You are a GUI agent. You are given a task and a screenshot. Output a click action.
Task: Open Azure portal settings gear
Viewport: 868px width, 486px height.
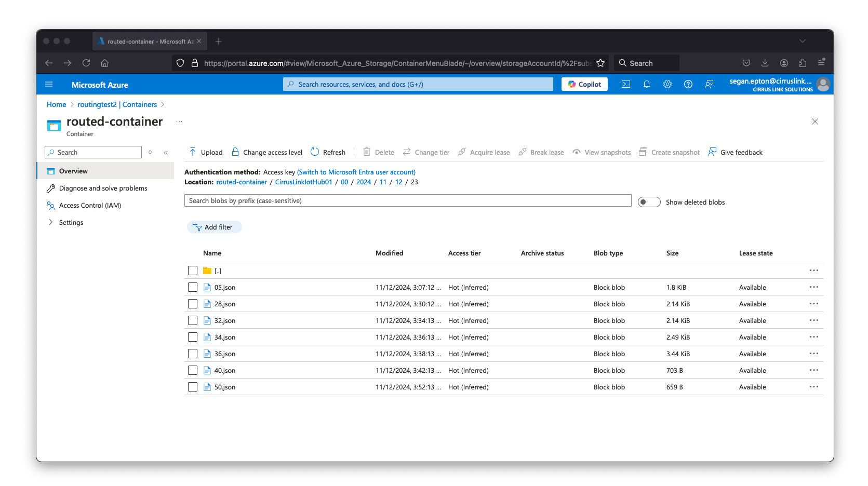point(667,84)
